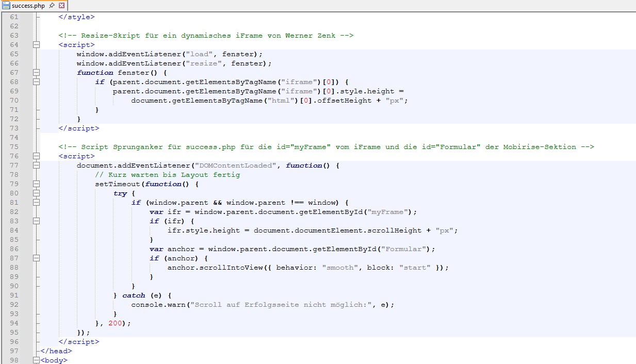Click line number 97 in the margin
Image resolution: width=636 pixels, height=364 pixels.
pyautogui.click(x=14, y=351)
